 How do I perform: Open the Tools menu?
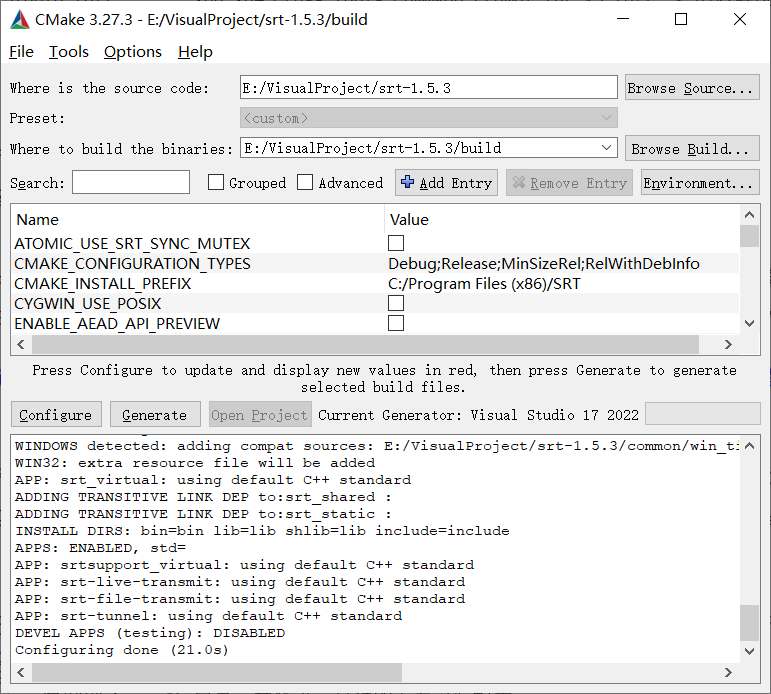(x=68, y=52)
